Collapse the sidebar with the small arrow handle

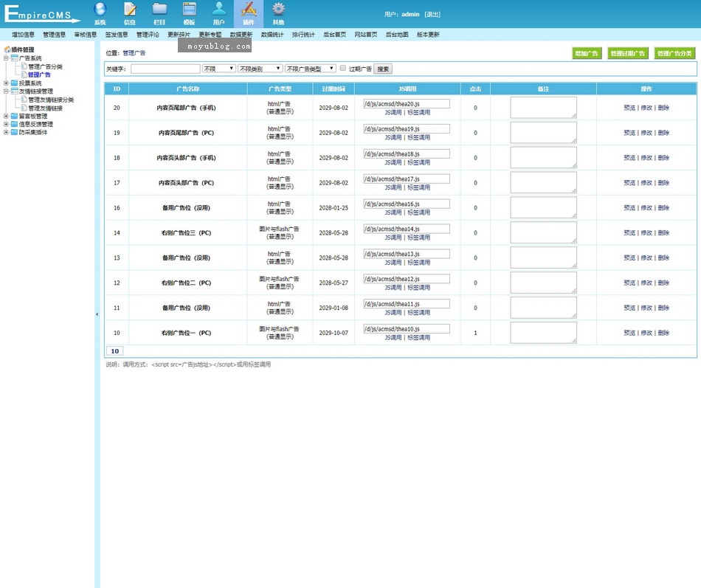pyautogui.click(x=97, y=314)
